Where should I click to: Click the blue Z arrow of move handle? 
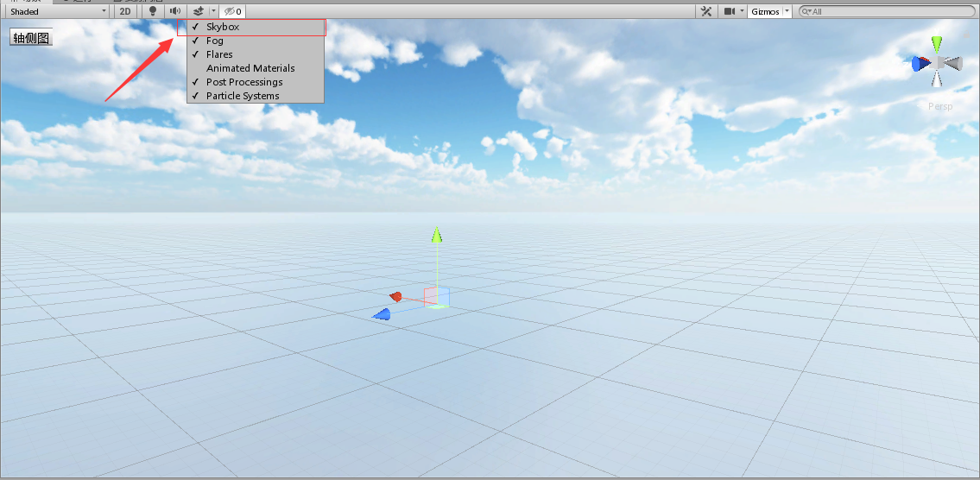click(382, 313)
